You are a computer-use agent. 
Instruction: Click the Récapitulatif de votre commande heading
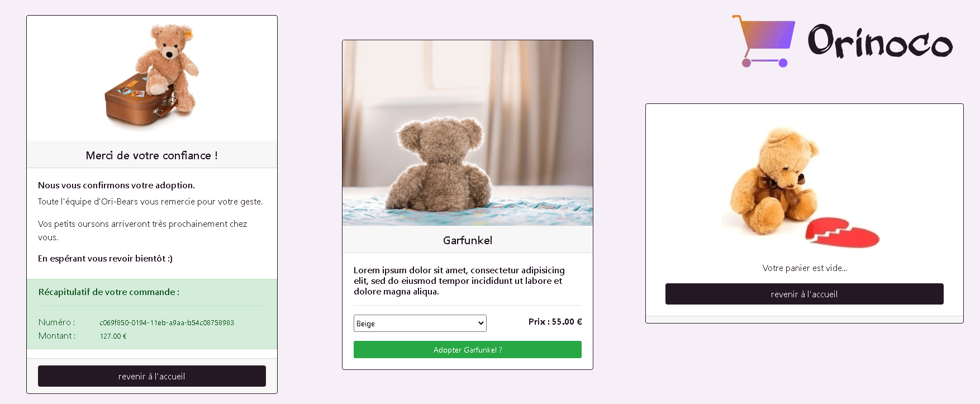[109, 292]
